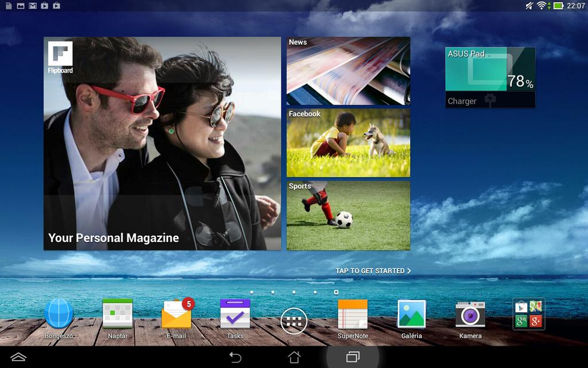Image resolution: width=588 pixels, height=368 pixels.
Task: Tap the Charger status row
Action: click(x=490, y=100)
